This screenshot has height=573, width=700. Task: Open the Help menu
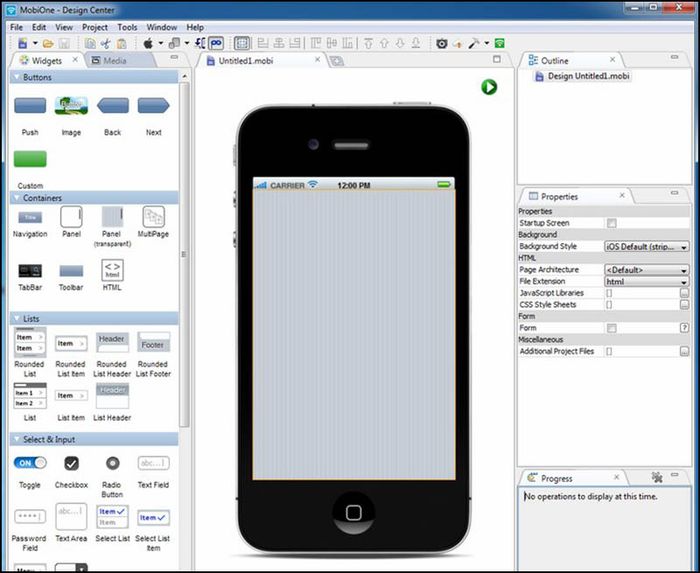click(x=195, y=27)
